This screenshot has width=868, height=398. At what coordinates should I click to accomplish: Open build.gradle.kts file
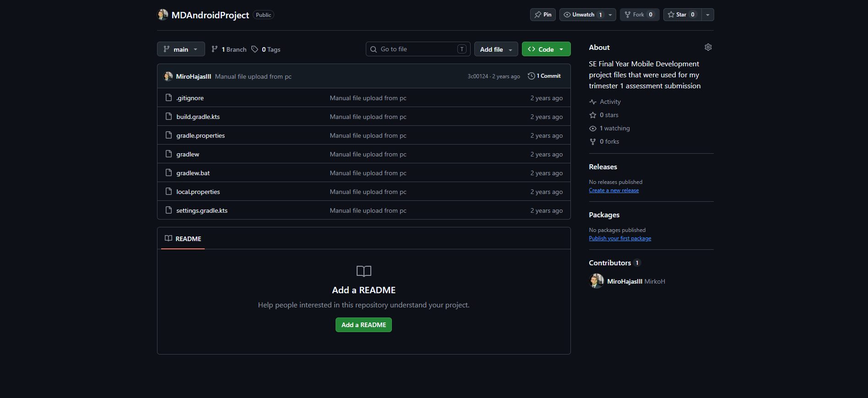point(198,117)
